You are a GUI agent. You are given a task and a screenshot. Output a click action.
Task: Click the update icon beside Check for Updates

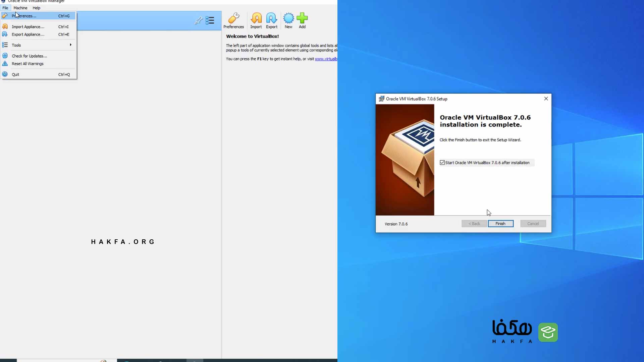pyautogui.click(x=5, y=56)
